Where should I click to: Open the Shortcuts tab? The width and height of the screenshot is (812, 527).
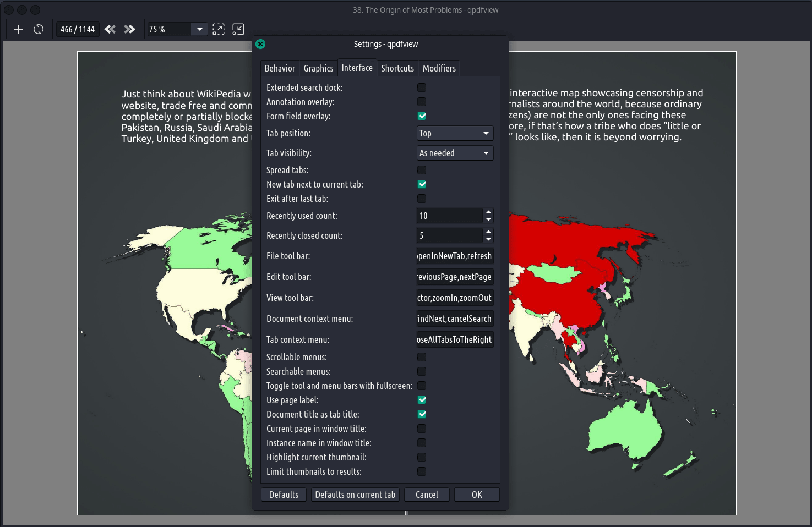point(397,68)
